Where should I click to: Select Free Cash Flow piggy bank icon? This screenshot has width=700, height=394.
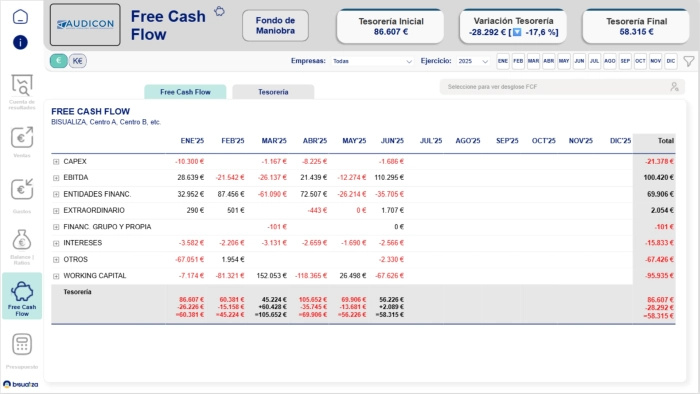[x=22, y=292]
